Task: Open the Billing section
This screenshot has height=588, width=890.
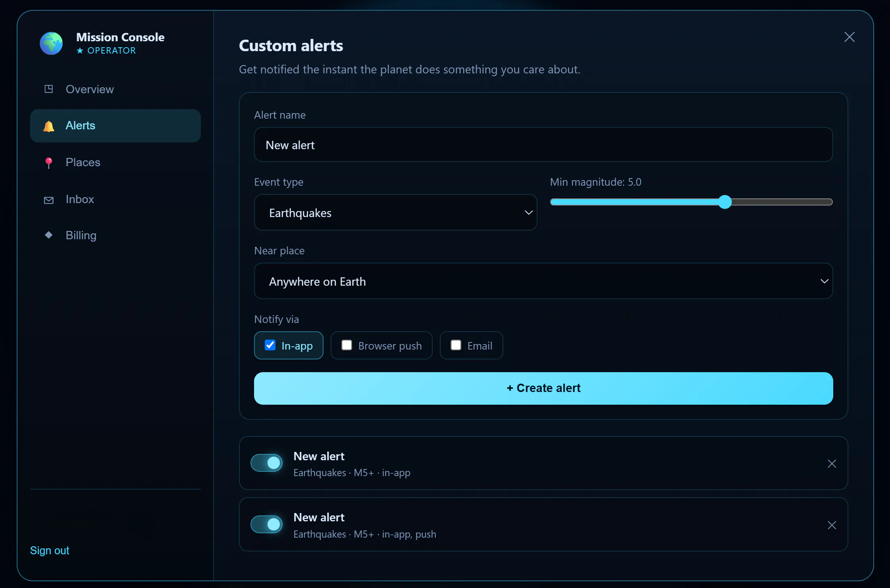Action: (x=116, y=235)
